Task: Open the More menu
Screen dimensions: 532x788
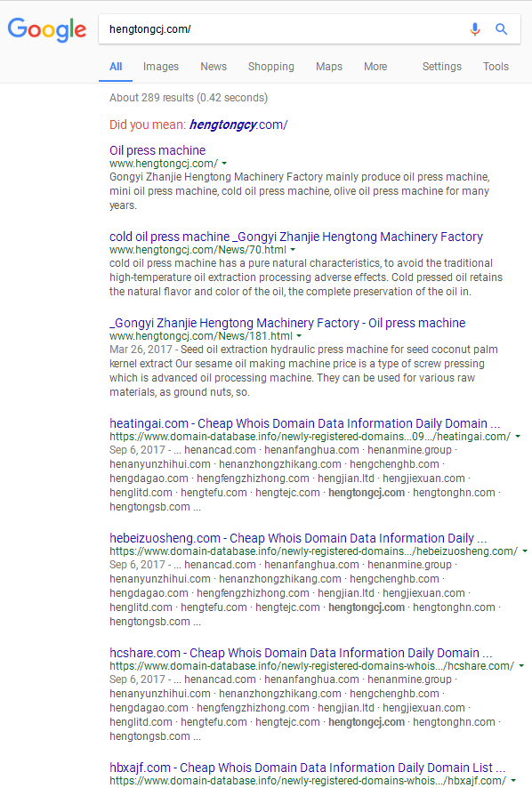Action: [375, 67]
